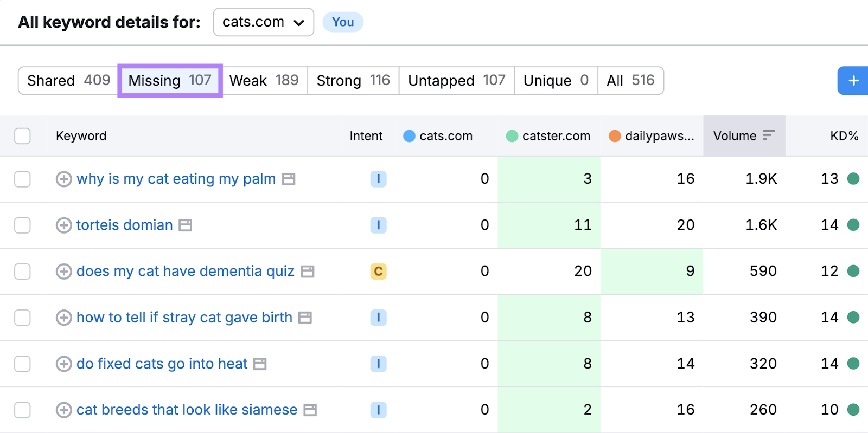Check the box for 'torteis domian' row
The height and width of the screenshot is (433, 868).
tap(22, 225)
